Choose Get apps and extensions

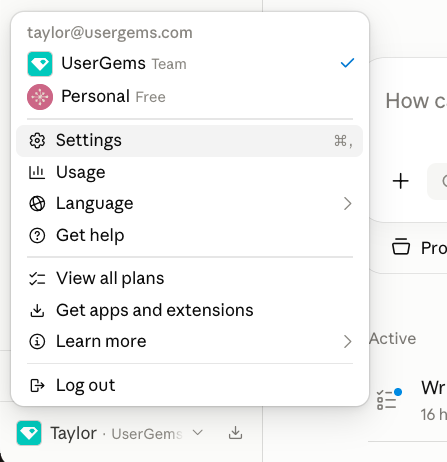click(190, 310)
